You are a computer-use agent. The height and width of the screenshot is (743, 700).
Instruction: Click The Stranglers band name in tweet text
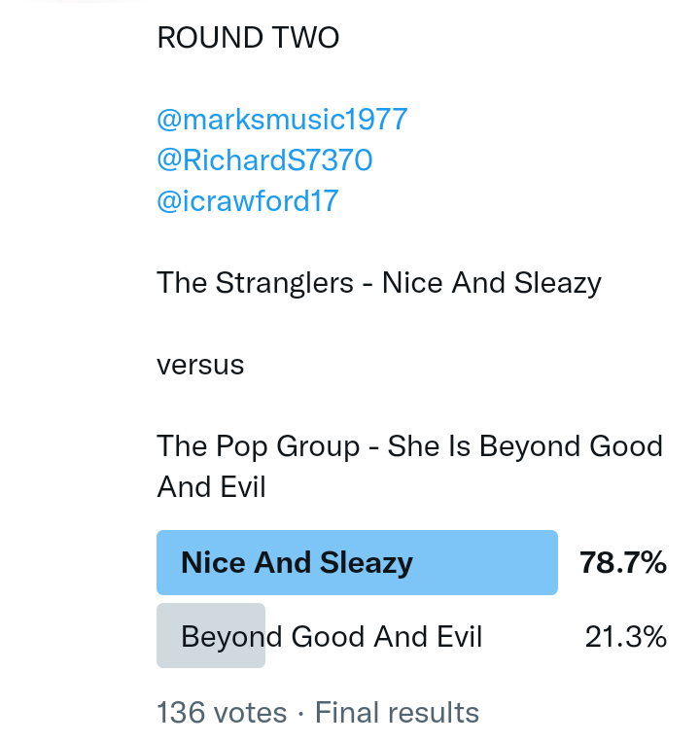pyautogui.click(x=255, y=283)
